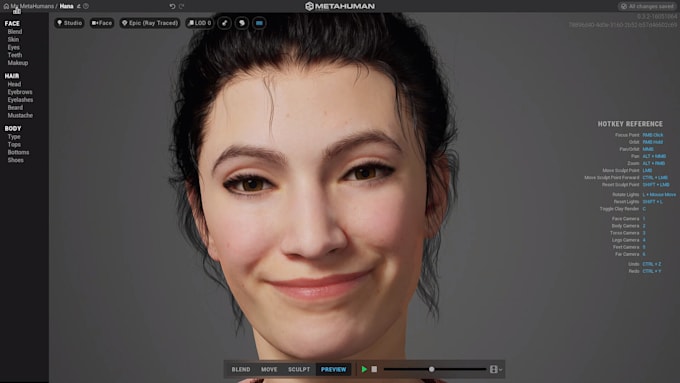Click the home icon beside My MetaHumans

pyautogui.click(x=6, y=6)
